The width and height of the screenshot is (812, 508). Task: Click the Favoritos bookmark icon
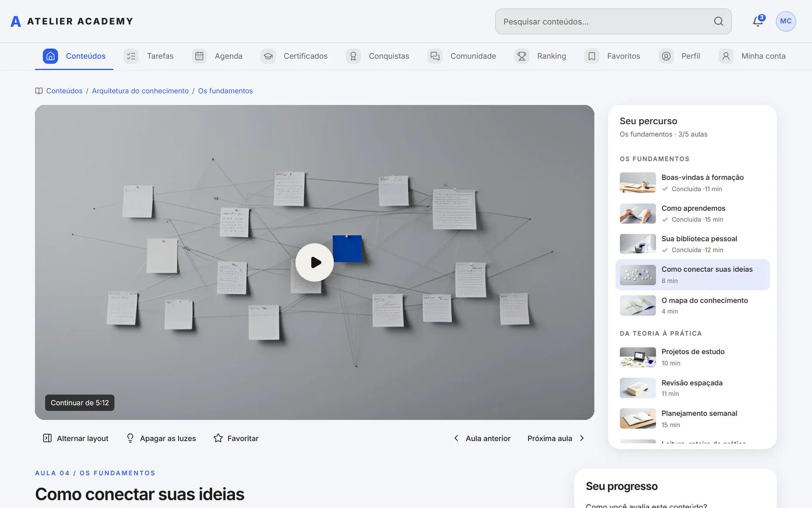592,56
